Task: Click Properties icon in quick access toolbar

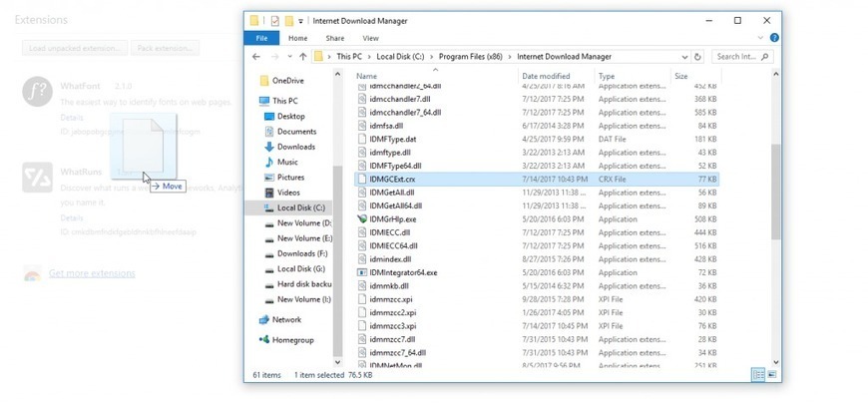Action: (x=272, y=20)
